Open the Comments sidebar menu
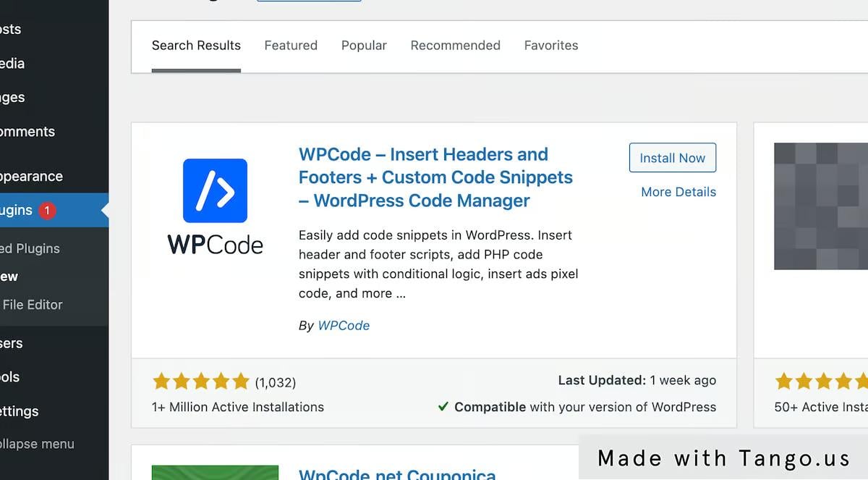 27,132
